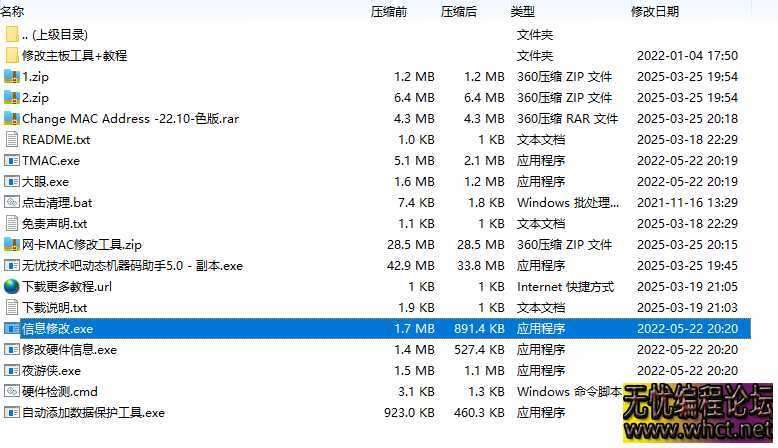Click the README.txt document icon
The image size is (778, 448).
coord(12,140)
